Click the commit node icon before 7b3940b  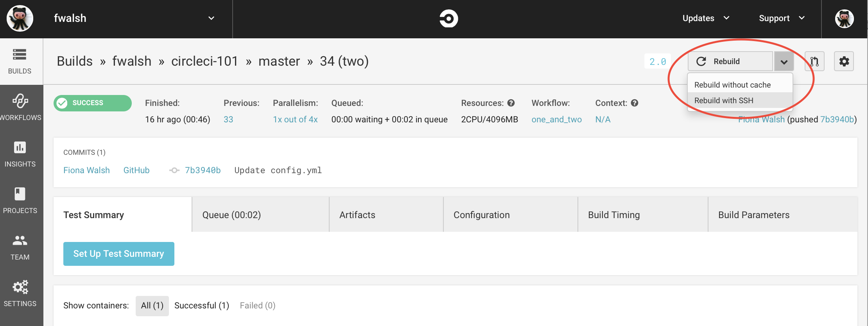tap(174, 170)
